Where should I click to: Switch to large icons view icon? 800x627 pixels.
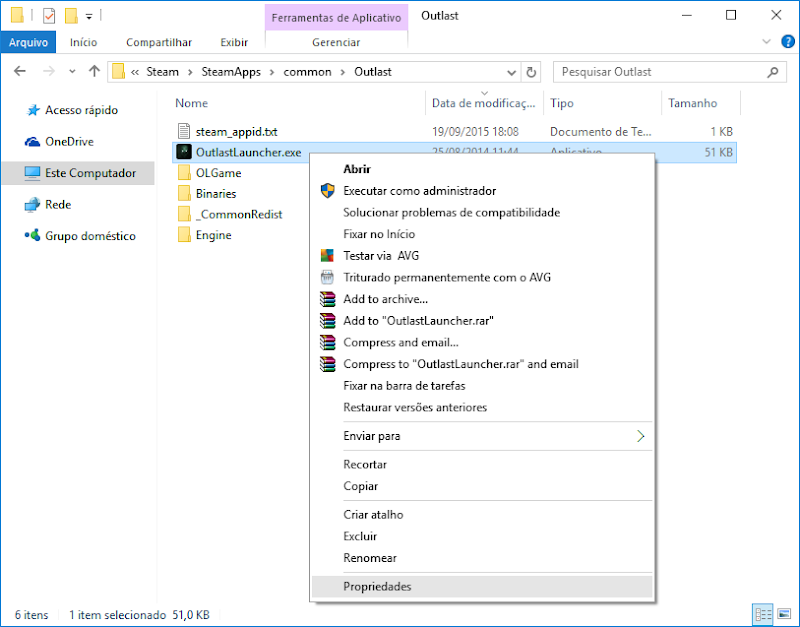(x=784, y=614)
